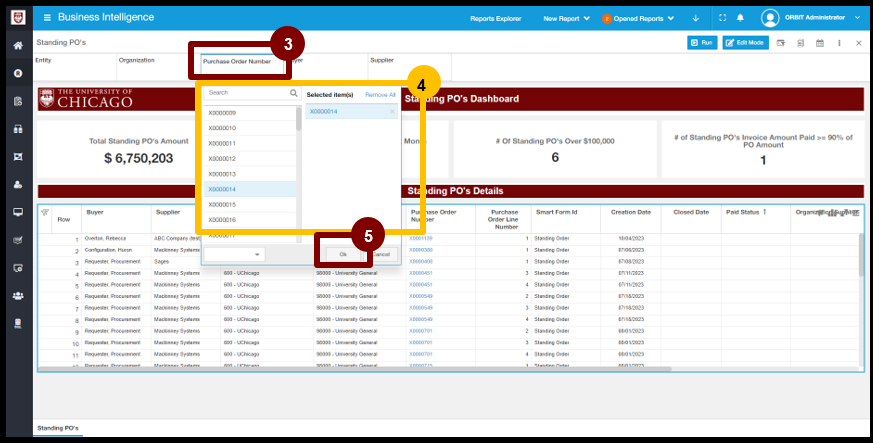Open the Supplier filter field
This screenshot has height=443, width=873.
(409, 67)
